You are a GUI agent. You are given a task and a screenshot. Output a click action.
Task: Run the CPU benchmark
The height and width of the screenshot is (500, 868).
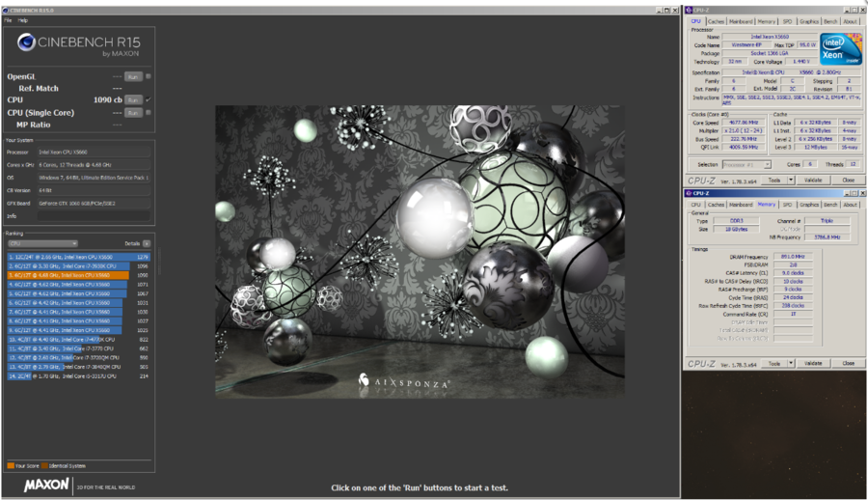coord(133,100)
